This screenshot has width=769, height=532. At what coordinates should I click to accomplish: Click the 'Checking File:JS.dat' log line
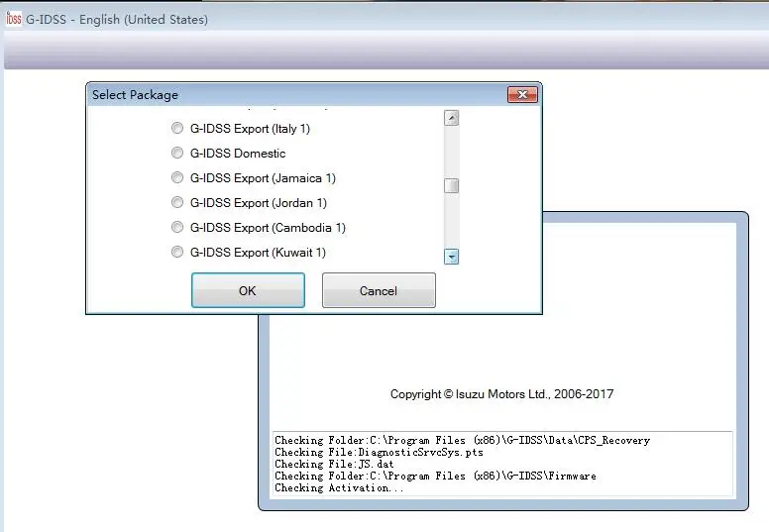click(334, 464)
